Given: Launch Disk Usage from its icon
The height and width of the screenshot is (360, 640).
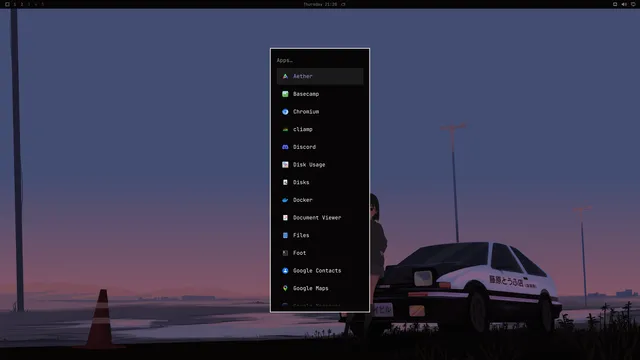Looking at the screenshot, I should coord(285,164).
